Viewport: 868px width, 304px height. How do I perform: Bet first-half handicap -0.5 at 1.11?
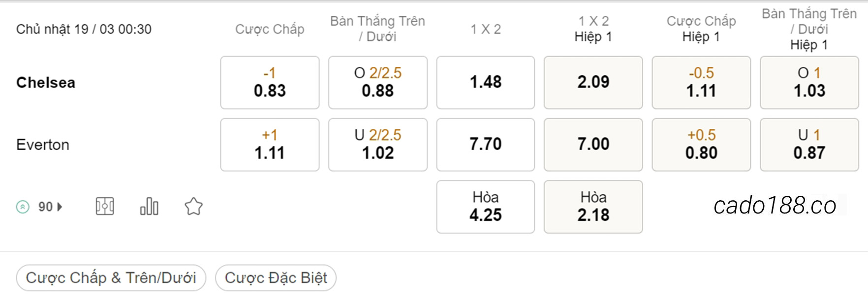[x=701, y=82]
